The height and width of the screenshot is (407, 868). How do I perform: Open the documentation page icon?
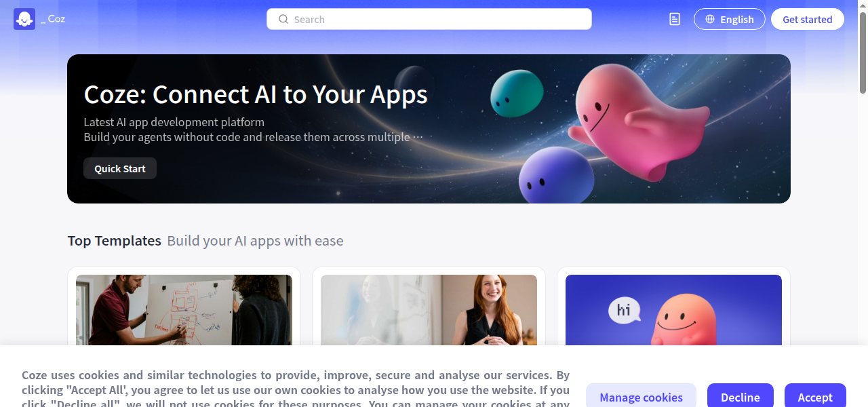(674, 19)
